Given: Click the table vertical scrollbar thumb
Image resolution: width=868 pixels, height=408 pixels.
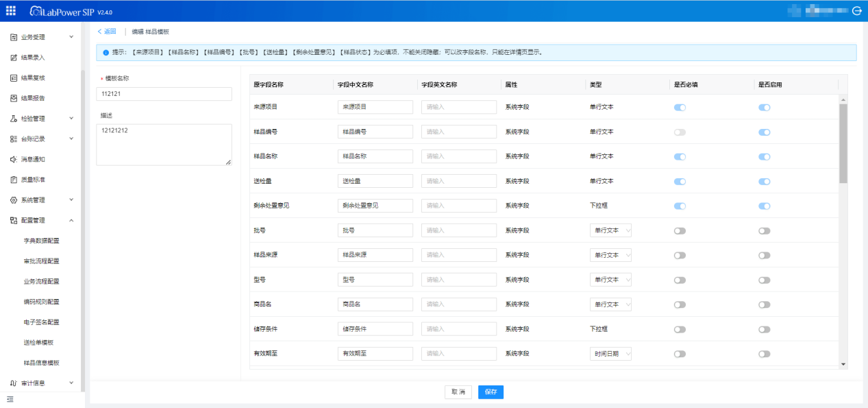Looking at the screenshot, I should click(x=843, y=143).
